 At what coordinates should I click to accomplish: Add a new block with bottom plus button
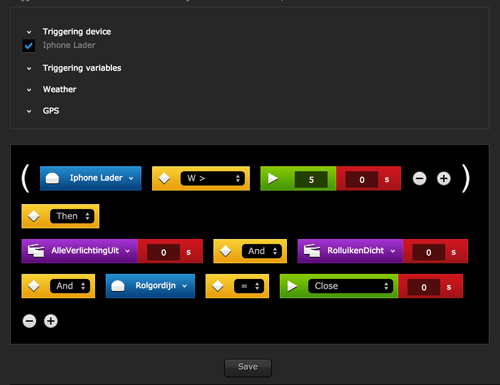[x=51, y=321]
